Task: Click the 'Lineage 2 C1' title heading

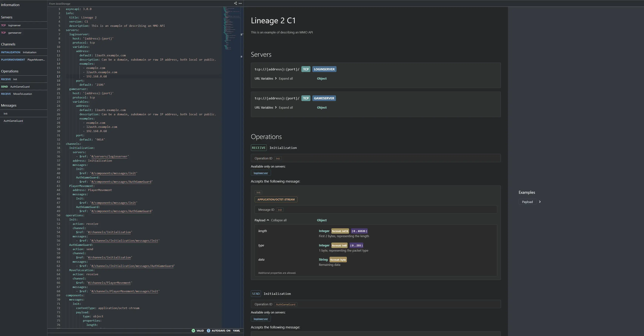Action: pos(273,21)
